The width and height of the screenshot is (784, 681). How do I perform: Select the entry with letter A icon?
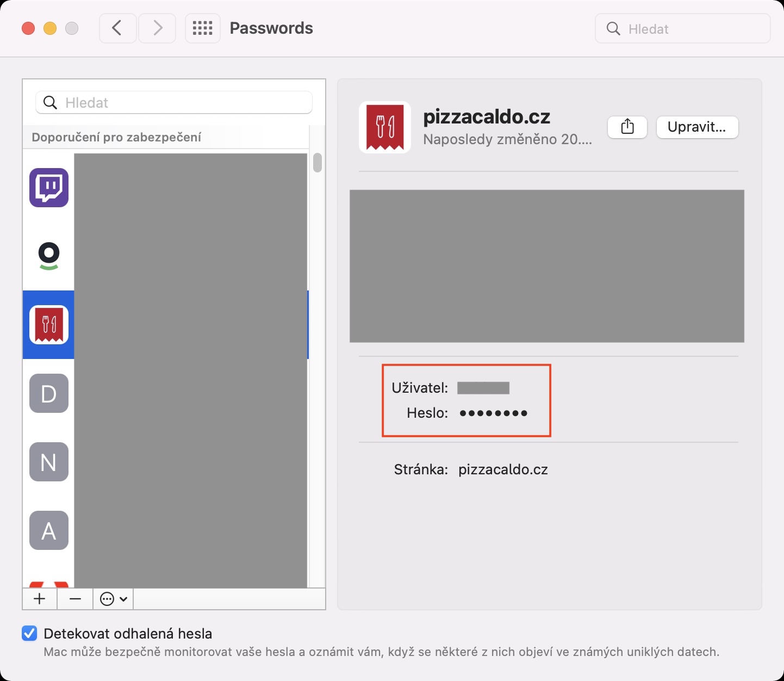(x=49, y=530)
